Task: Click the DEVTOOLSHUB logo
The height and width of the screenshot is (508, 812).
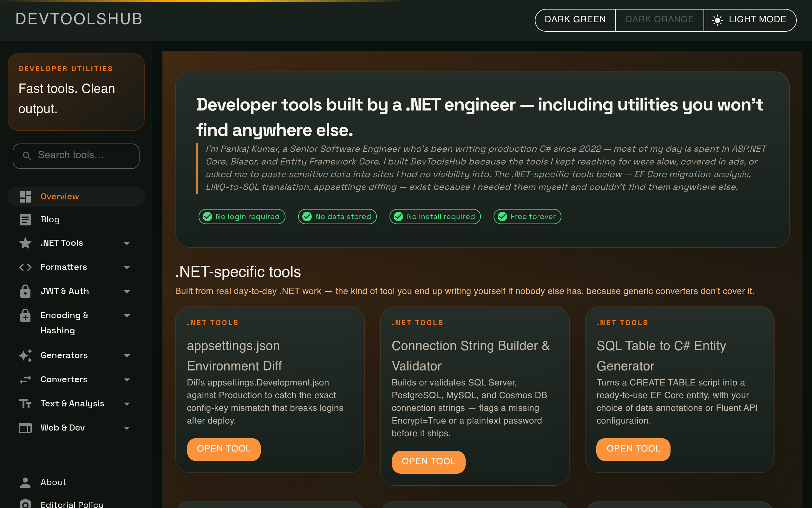Action: click(79, 19)
